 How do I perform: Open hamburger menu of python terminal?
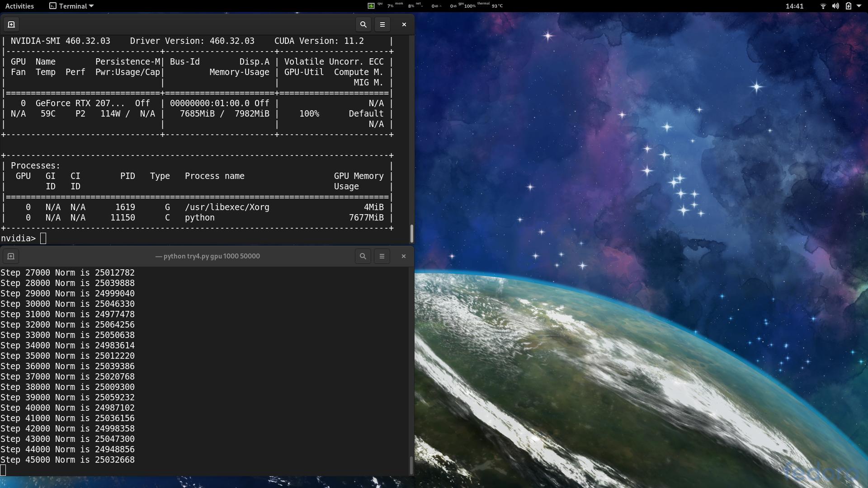382,256
